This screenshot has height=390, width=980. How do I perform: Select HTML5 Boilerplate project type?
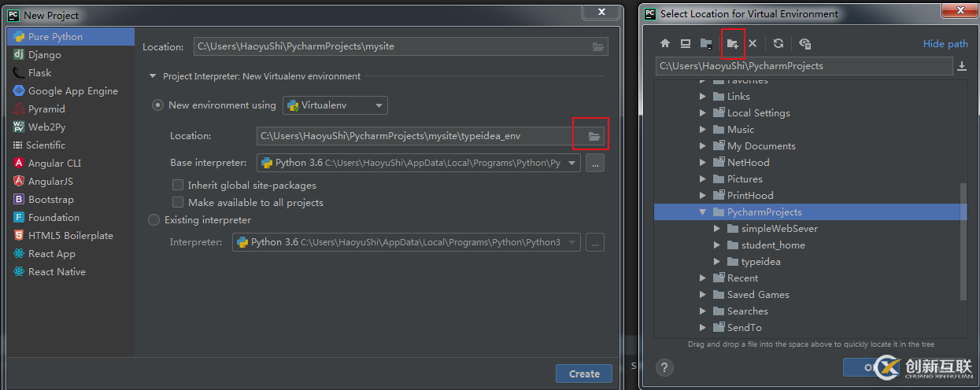coord(71,236)
